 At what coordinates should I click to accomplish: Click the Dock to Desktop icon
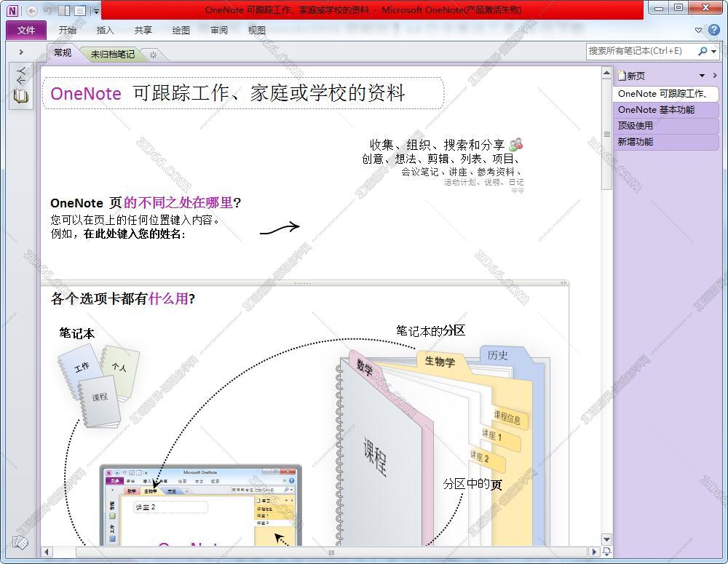(x=65, y=10)
